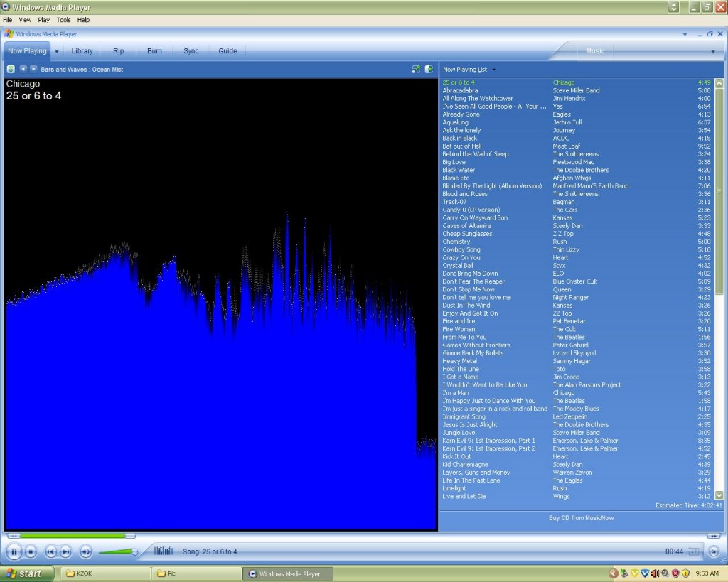Open the inner title bar dropdown arrow
Viewport: 728px width, 582px height.
coord(685,34)
